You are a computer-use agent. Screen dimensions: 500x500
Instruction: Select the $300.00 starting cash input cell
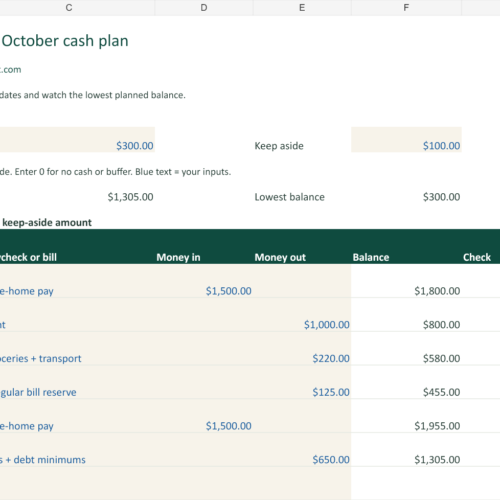point(77,139)
